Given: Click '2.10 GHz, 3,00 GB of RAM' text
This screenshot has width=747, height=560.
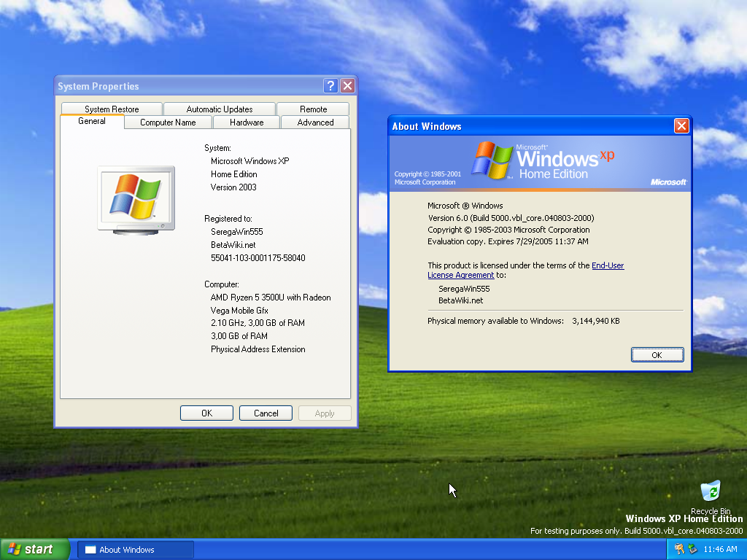Looking at the screenshot, I should coord(258,323).
